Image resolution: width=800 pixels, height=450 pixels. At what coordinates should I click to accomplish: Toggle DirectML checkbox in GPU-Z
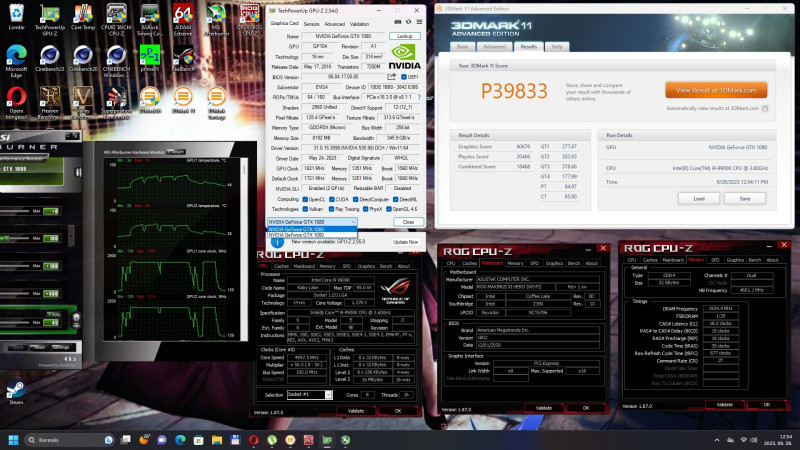pos(395,199)
